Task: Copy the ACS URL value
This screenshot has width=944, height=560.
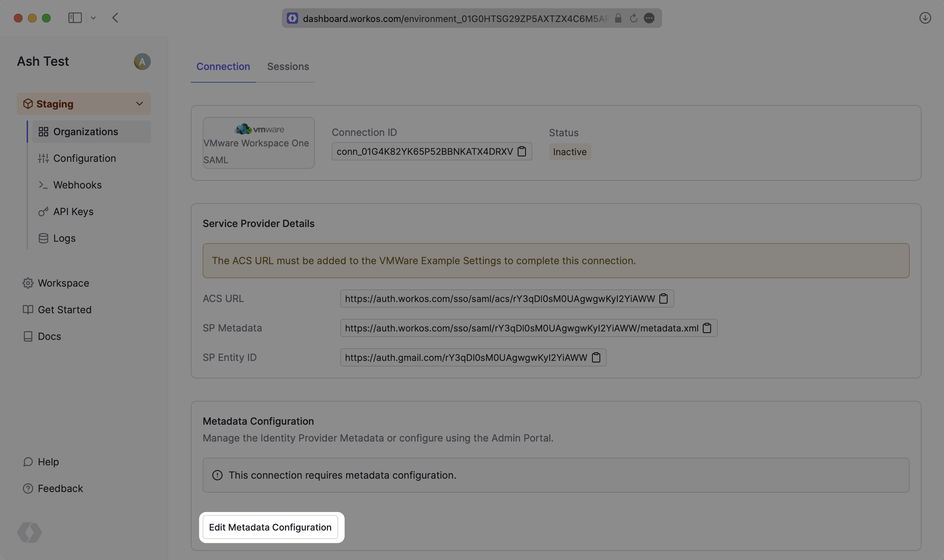Action: click(663, 299)
